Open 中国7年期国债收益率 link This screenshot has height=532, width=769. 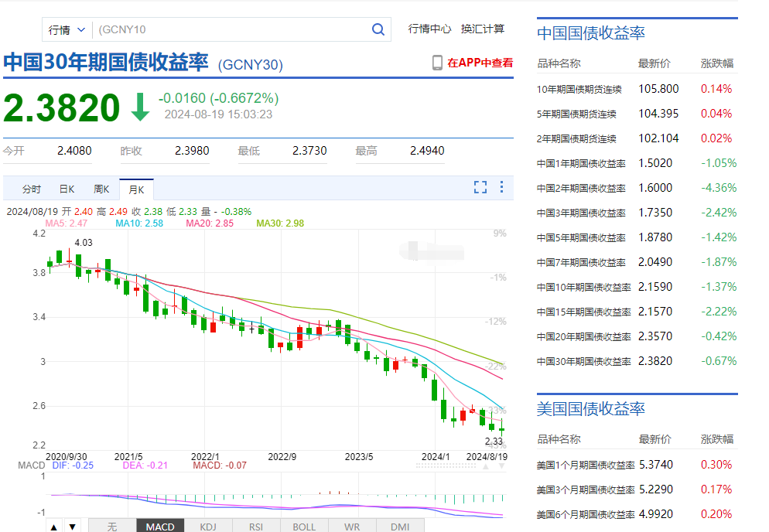pos(581,262)
